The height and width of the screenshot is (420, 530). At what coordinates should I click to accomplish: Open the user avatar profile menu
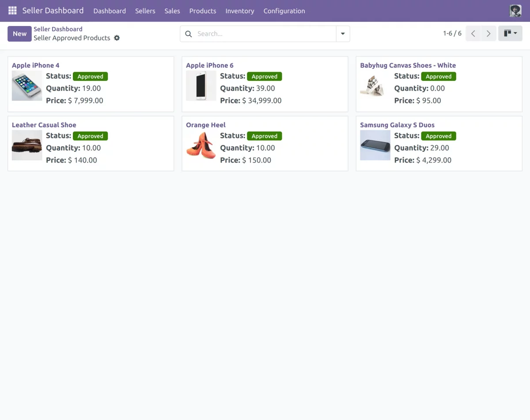[x=515, y=10]
